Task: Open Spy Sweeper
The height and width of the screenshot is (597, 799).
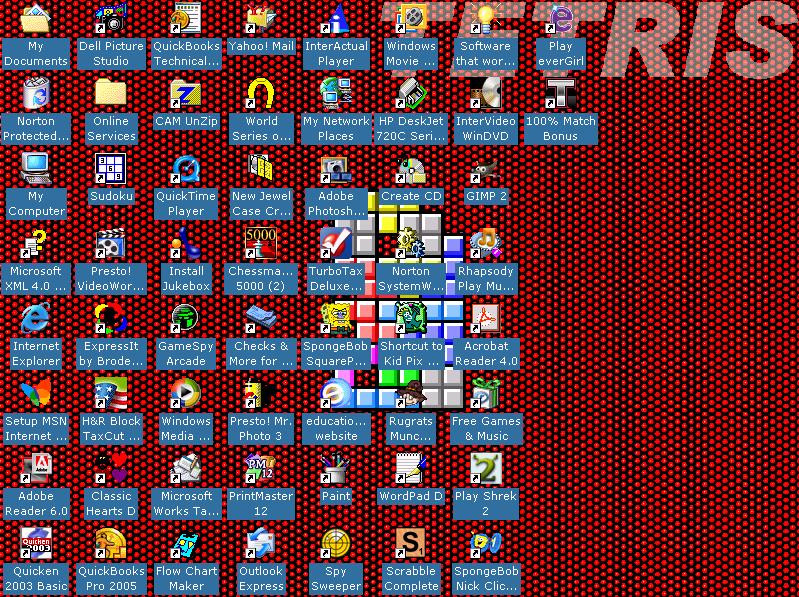Action: pos(336,543)
